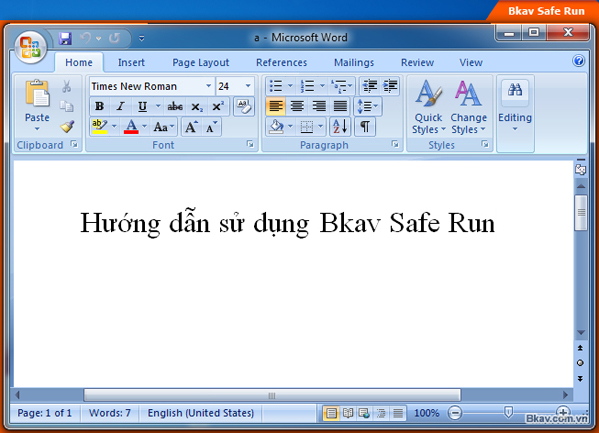The height and width of the screenshot is (433, 599).
Task: Open borders dropdown arrow
Action: [x=321, y=126]
